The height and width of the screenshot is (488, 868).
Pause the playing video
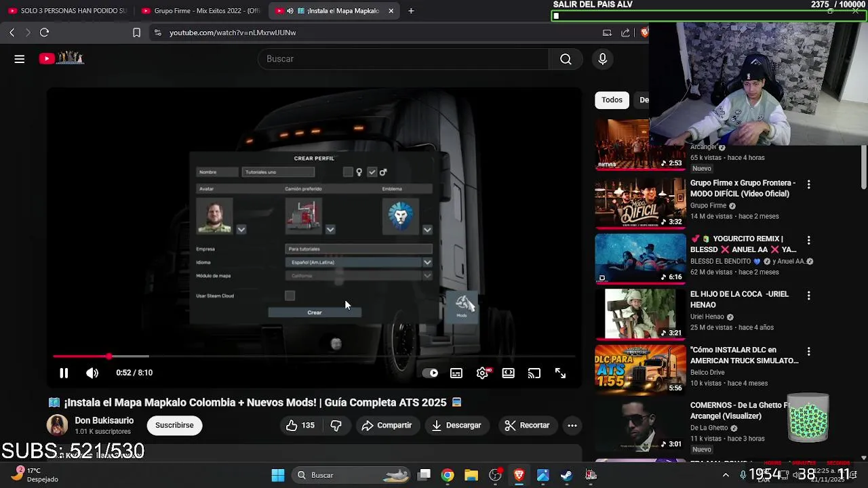coord(64,373)
